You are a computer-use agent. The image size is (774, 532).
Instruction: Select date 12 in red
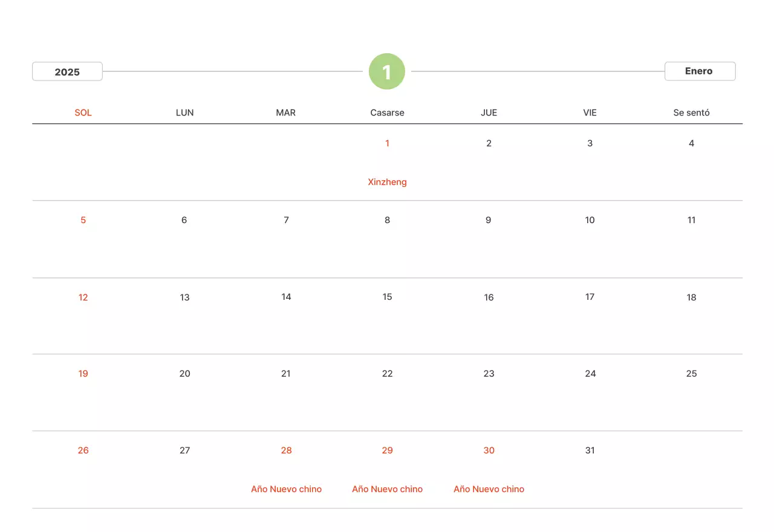[x=83, y=297]
